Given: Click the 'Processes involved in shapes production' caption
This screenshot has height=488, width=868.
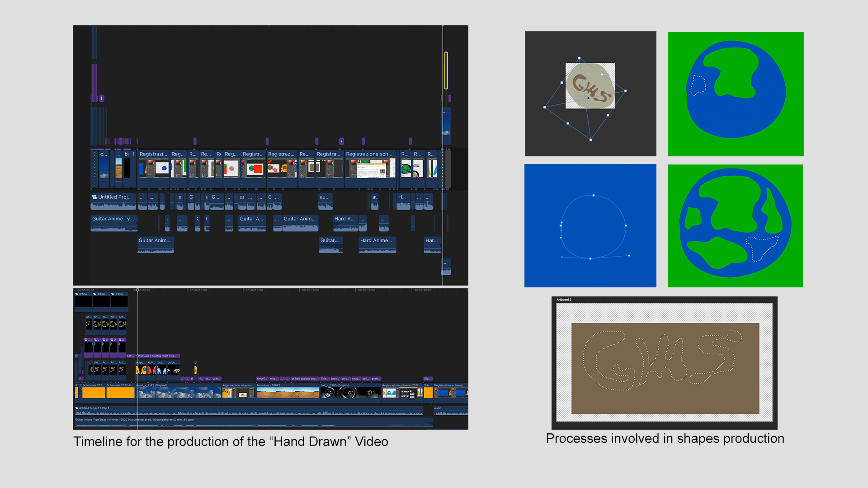Looking at the screenshot, I should 665,438.
